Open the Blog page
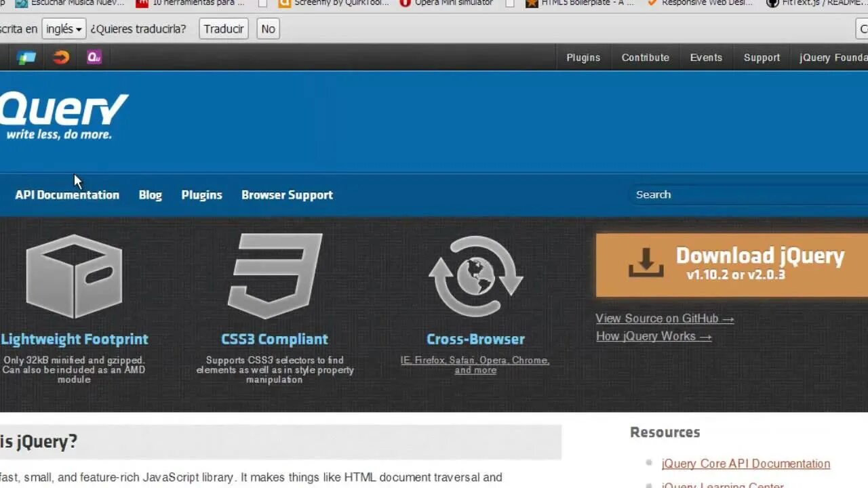The height and width of the screenshot is (488, 868). (x=150, y=195)
